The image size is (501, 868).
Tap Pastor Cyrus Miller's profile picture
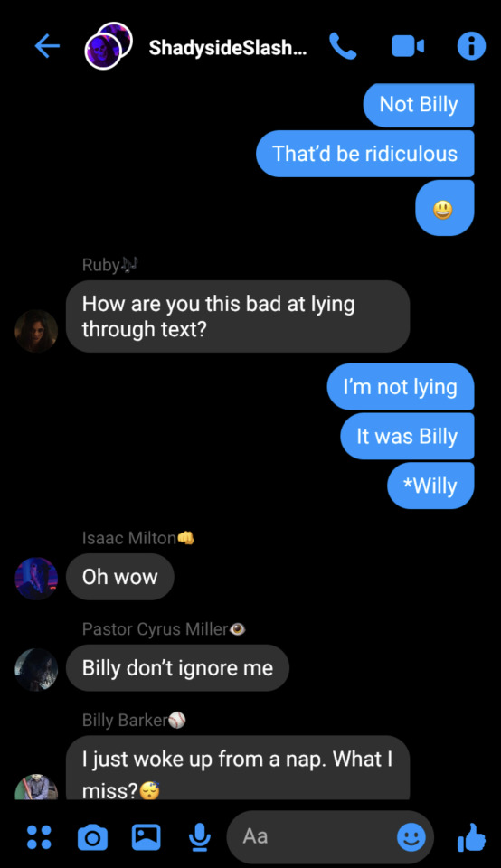pyautogui.click(x=36, y=670)
